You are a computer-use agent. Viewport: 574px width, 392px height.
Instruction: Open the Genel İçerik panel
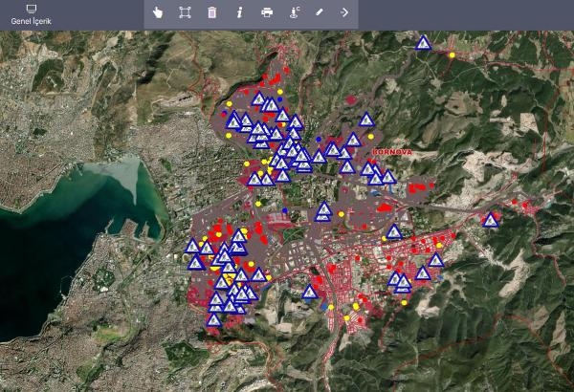click(31, 20)
